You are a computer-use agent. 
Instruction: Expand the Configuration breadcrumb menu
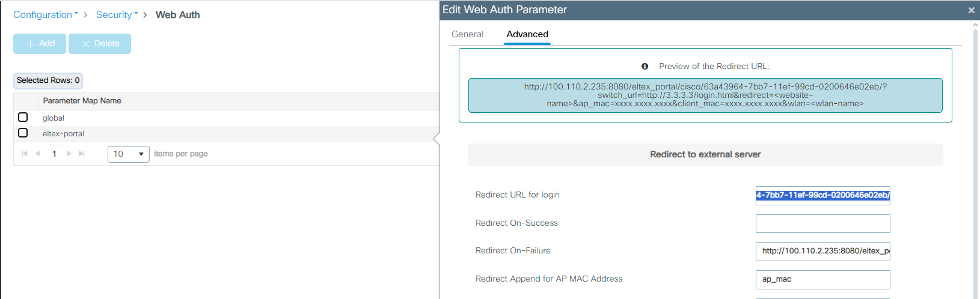(46, 14)
